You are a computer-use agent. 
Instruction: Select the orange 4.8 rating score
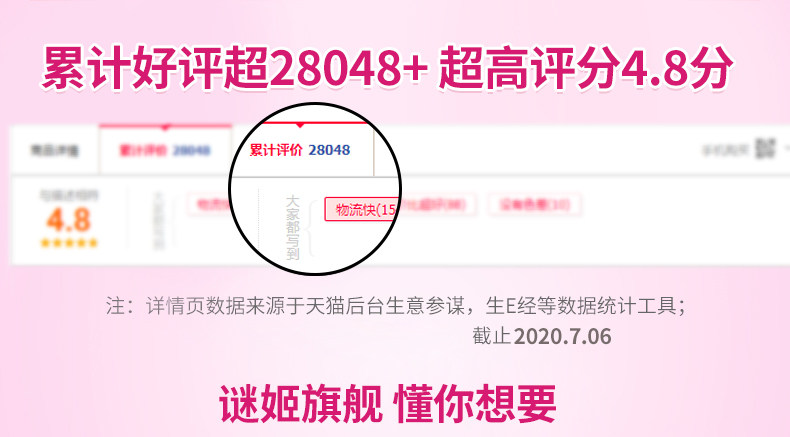pyautogui.click(x=69, y=220)
